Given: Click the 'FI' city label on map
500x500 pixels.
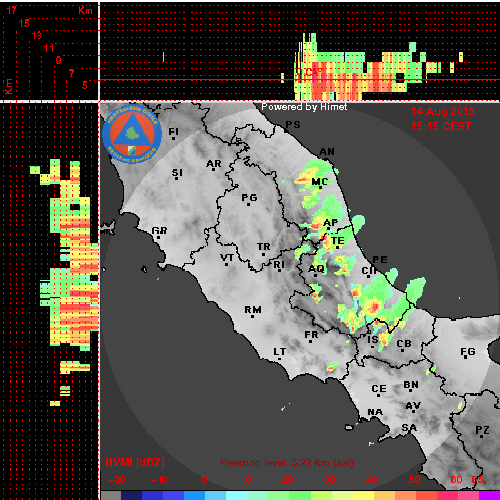Looking at the screenshot, I should pos(173,132).
